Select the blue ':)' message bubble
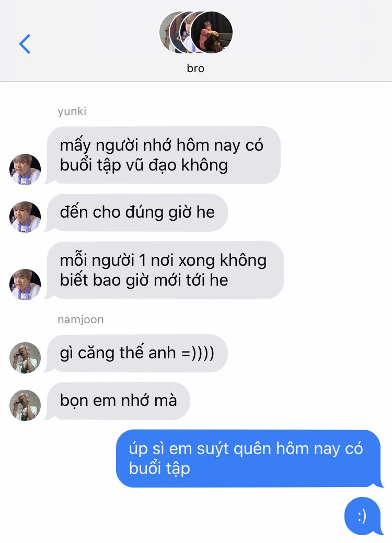 pyautogui.click(x=363, y=516)
